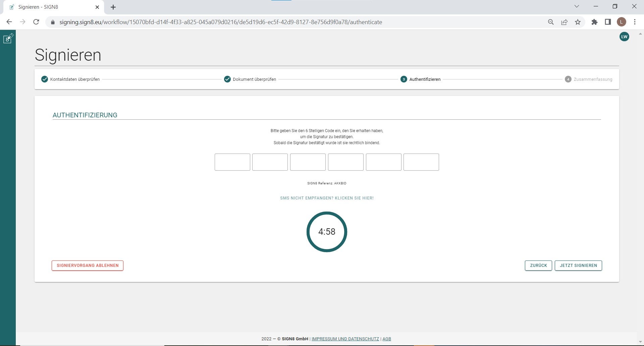Viewport: 644px width, 346px height.
Task: Click the fourth code digit box
Action: (346, 162)
